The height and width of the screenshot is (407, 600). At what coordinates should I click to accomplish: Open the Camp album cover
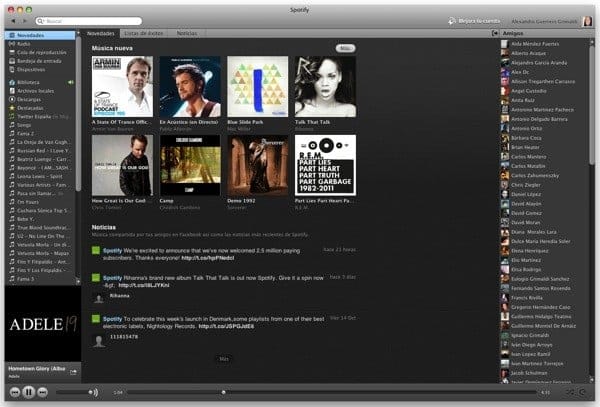190,165
